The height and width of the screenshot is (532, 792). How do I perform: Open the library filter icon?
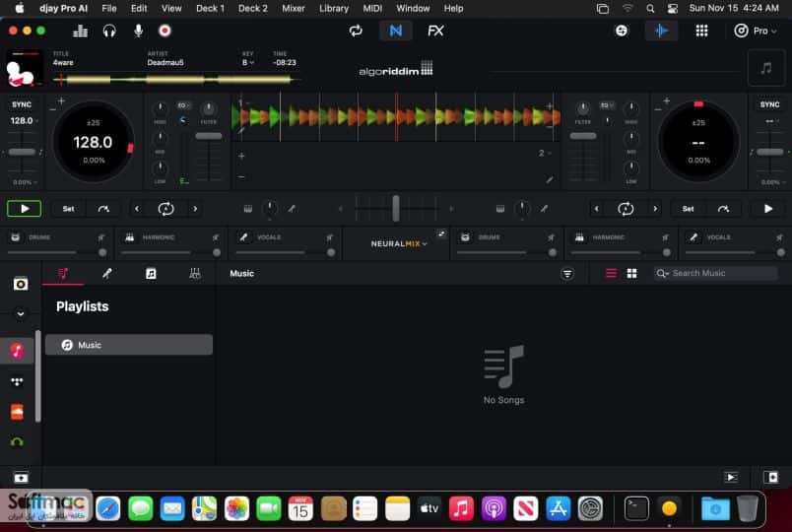coord(567,273)
